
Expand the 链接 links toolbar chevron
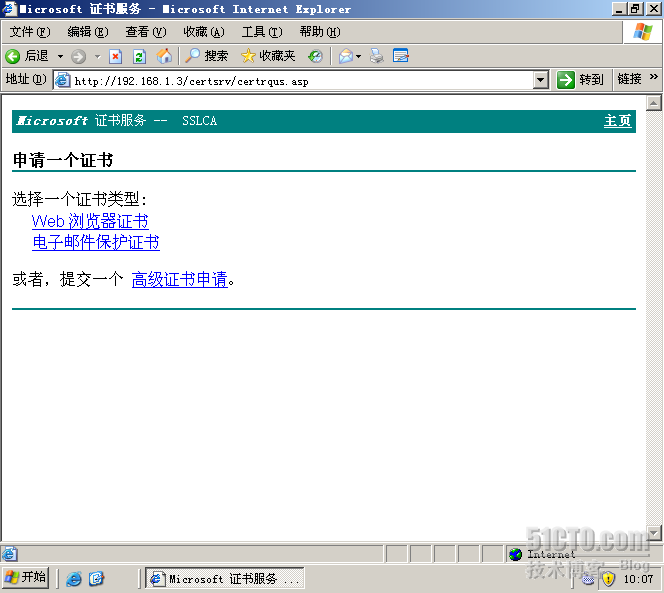654,77
